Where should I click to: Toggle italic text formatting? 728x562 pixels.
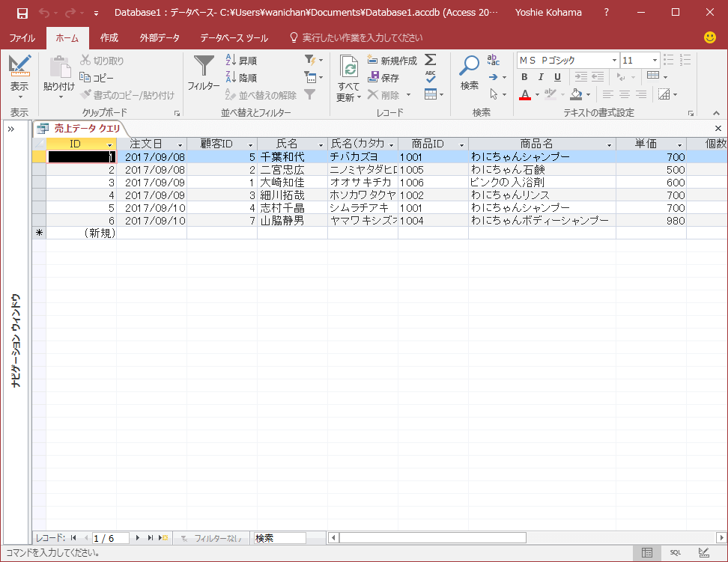coord(541,77)
